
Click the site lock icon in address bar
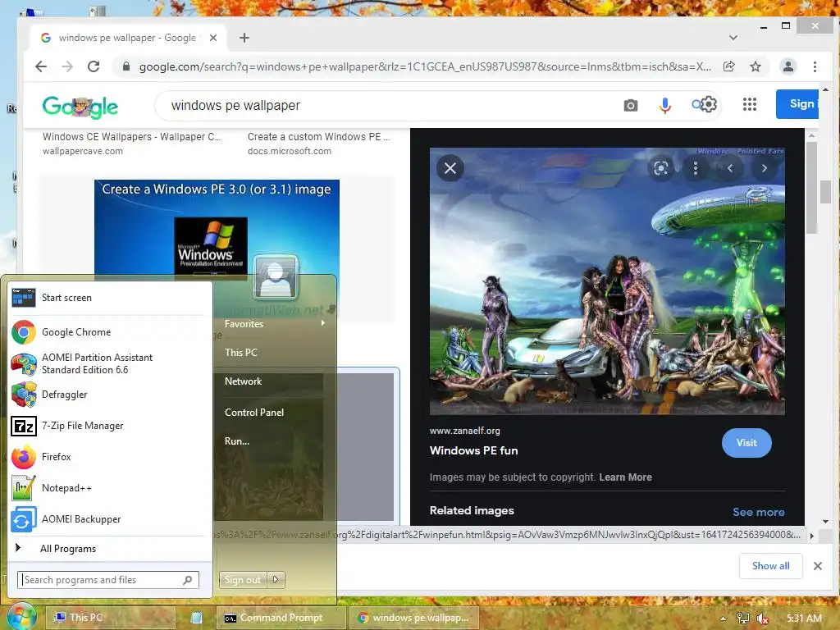126,66
